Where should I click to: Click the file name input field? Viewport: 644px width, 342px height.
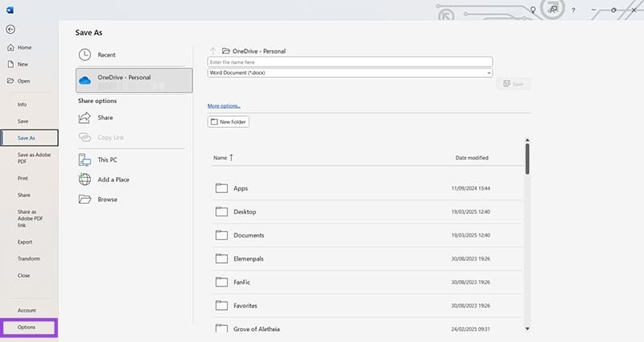[349, 62]
